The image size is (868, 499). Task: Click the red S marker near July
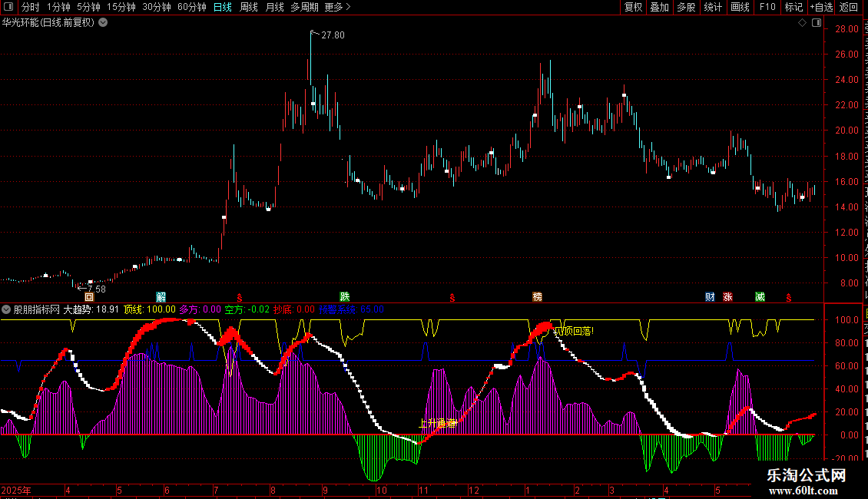(x=239, y=298)
